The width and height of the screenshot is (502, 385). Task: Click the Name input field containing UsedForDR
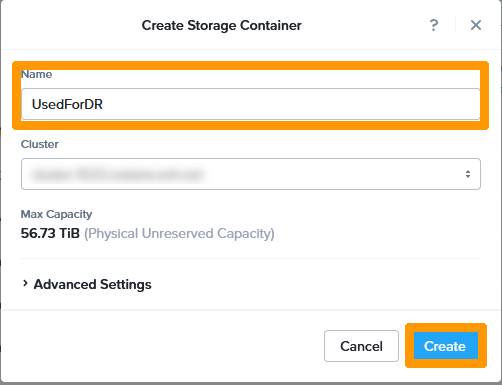pyautogui.click(x=251, y=104)
